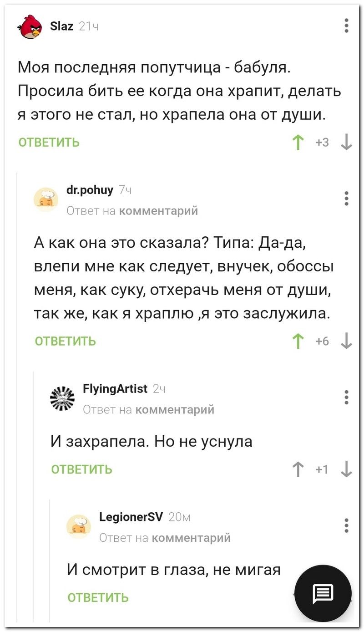Downvote dr.pohuy's reply

pos(346,341)
